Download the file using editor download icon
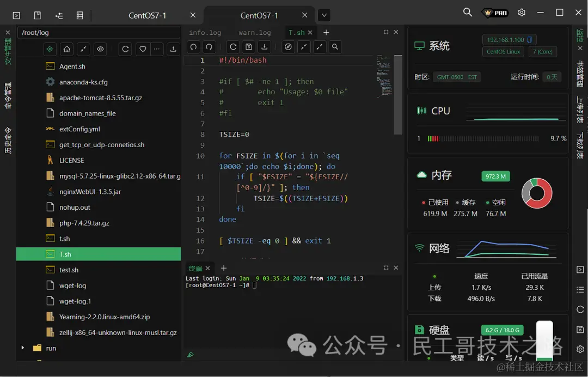The height and width of the screenshot is (377, 588). (x=265, y=47)
